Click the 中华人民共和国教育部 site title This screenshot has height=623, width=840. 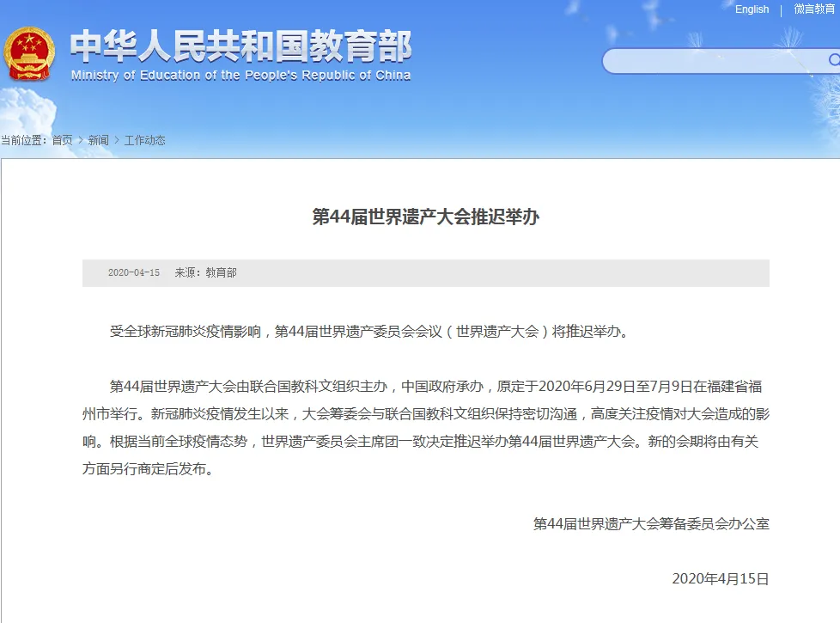(241, 46)
